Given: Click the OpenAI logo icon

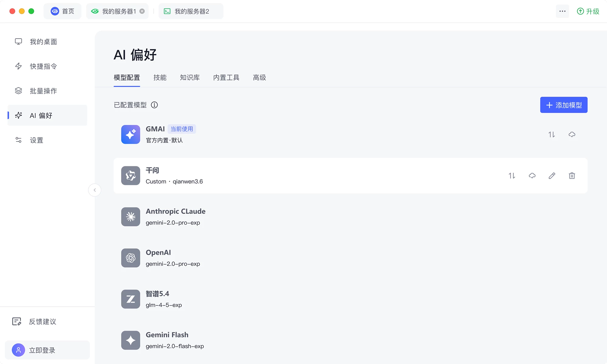Looking at the screenshot, I should tap(131, 258).
